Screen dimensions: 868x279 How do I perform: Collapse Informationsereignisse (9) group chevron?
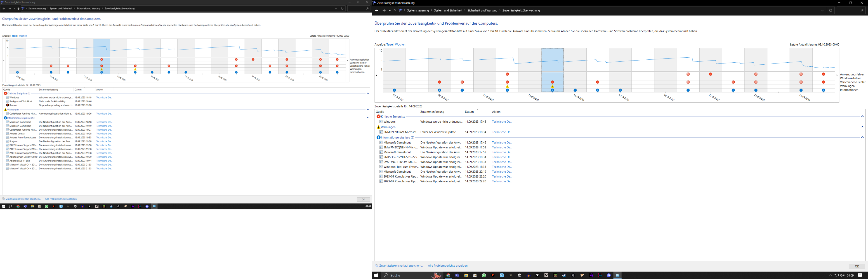click(x=862, y=138)
